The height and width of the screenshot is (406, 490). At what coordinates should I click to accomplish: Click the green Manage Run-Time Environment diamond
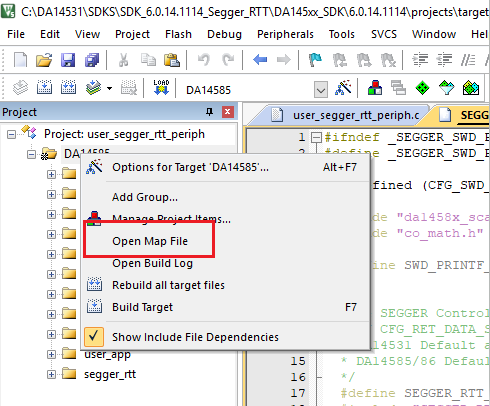click(x=422, y=88)
